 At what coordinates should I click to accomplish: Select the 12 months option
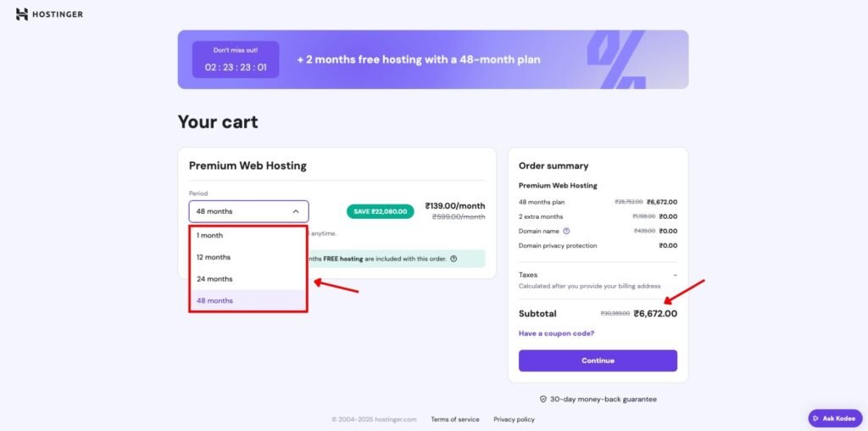click(x=248, y=257)
